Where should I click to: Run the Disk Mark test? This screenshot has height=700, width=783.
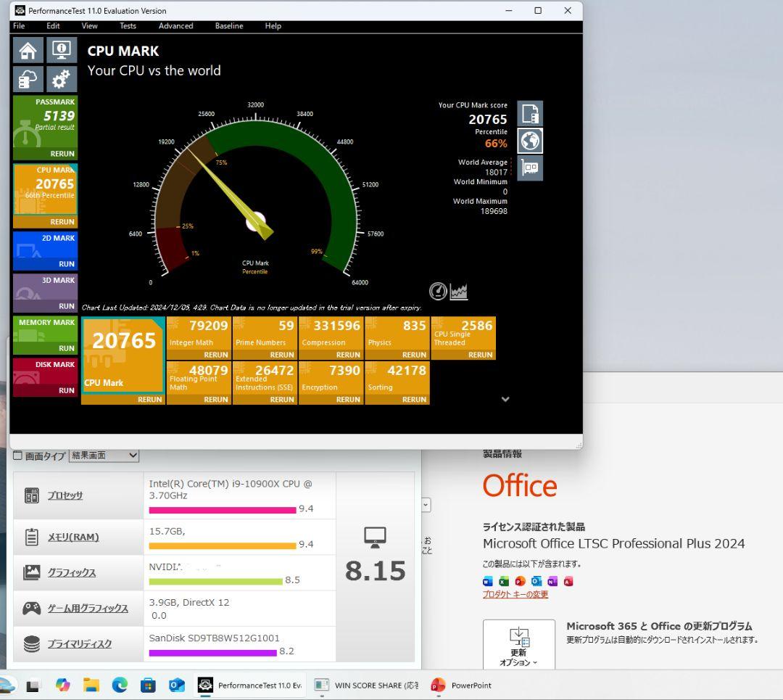[67, 390]
